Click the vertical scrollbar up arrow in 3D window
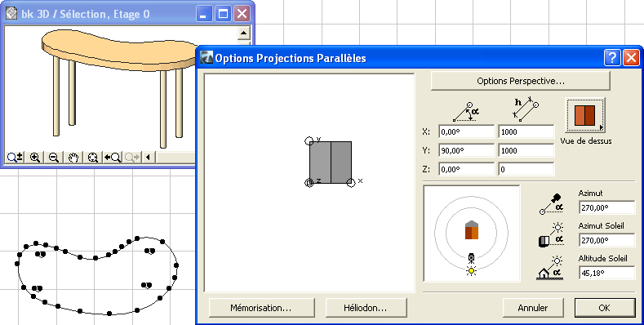The width and height of the screenshot is (644, 325). pos(243,33)
